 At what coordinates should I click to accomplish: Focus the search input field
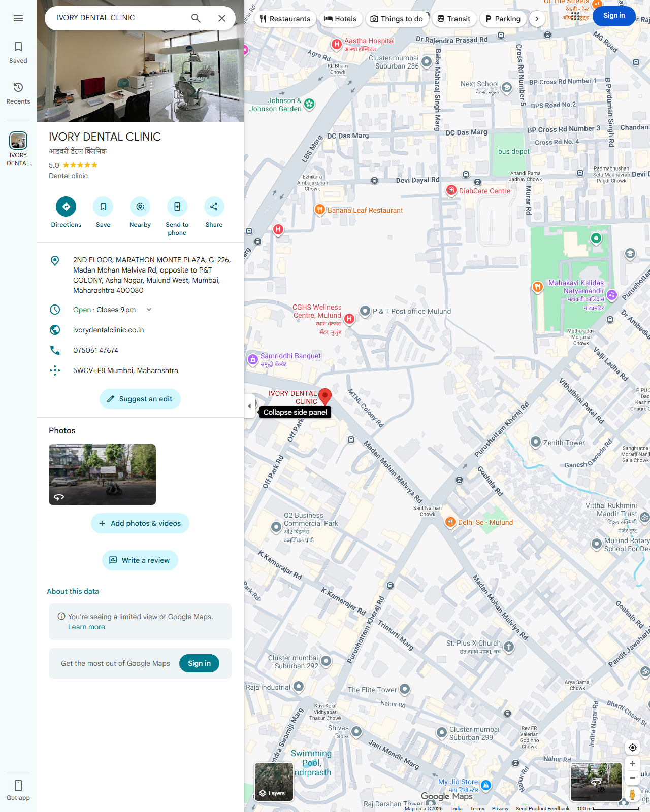[119, 18]
